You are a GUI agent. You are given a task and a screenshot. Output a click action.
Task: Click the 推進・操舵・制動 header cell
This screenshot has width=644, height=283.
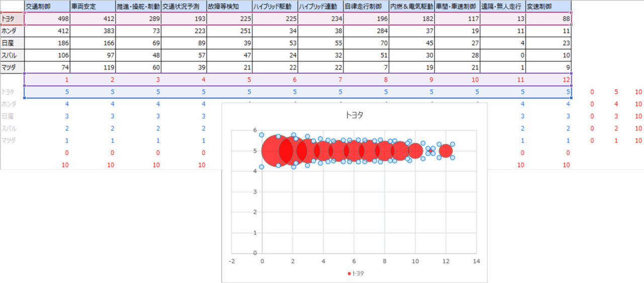point(138,7)
